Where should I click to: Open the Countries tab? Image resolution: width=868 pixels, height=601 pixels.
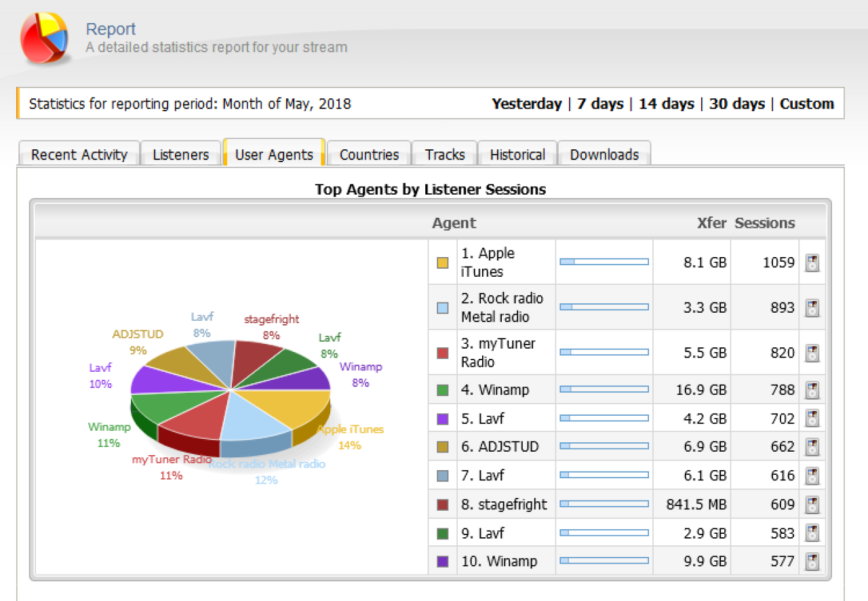click(x=369, y=155)
